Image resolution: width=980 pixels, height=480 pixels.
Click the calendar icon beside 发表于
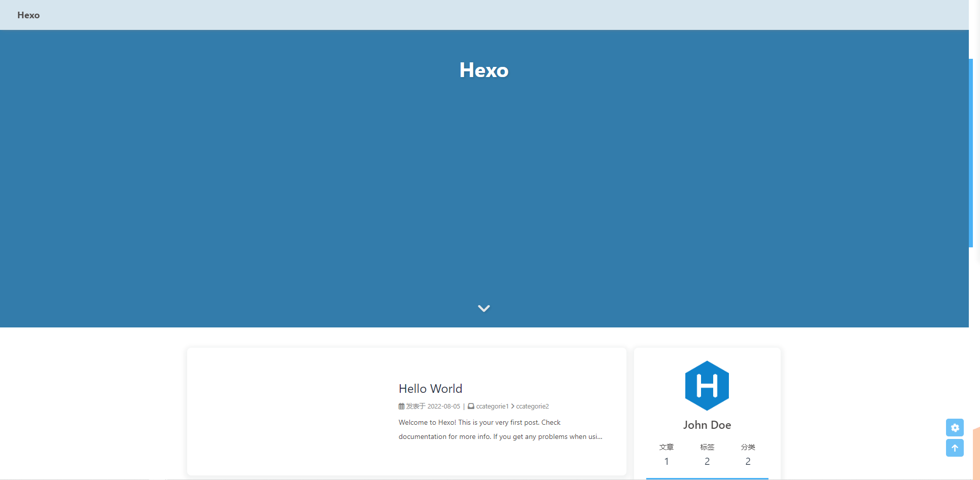[401, 407]
